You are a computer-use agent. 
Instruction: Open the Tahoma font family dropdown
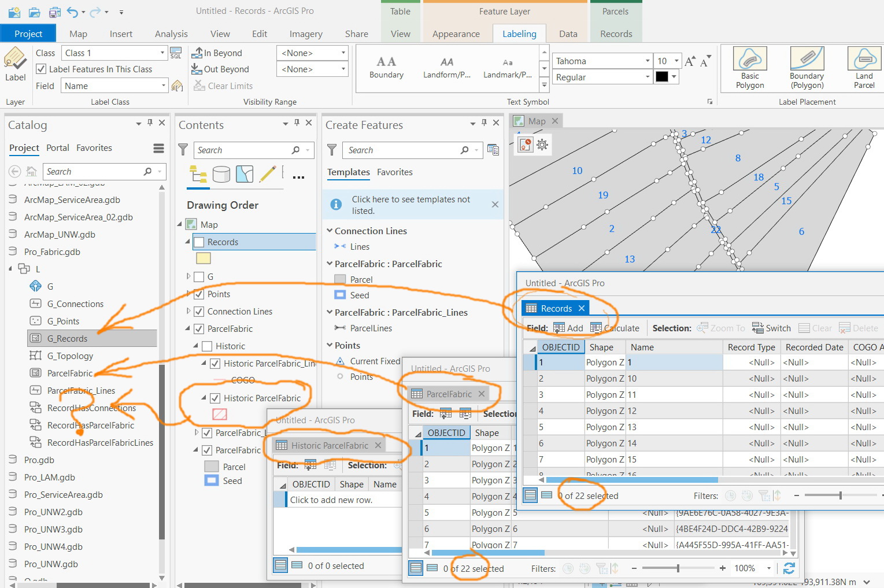[x=647, y=61]
